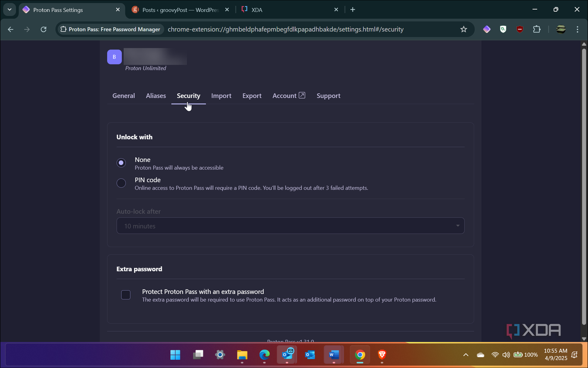Open the Account external link
This screenshot has width=588, height=368.
[x=289, y=95]
